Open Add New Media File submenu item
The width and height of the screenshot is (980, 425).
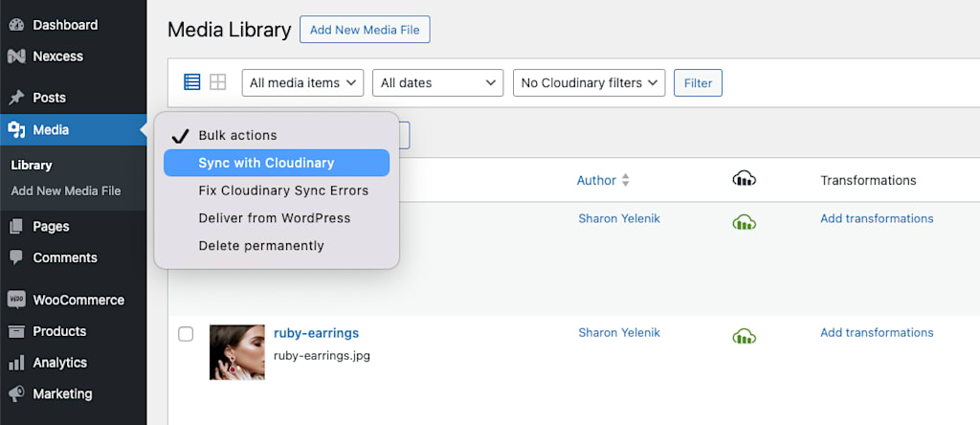(x=66, y=190)
